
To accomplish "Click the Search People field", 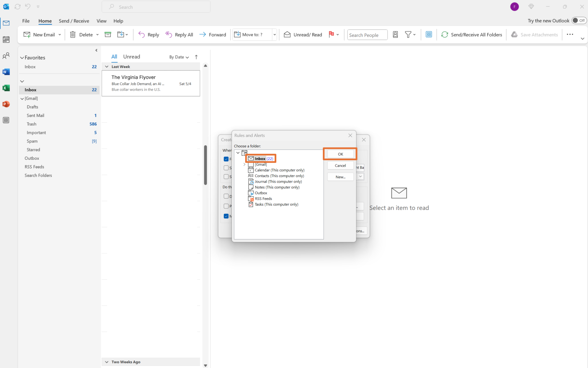I will (367, 35).
